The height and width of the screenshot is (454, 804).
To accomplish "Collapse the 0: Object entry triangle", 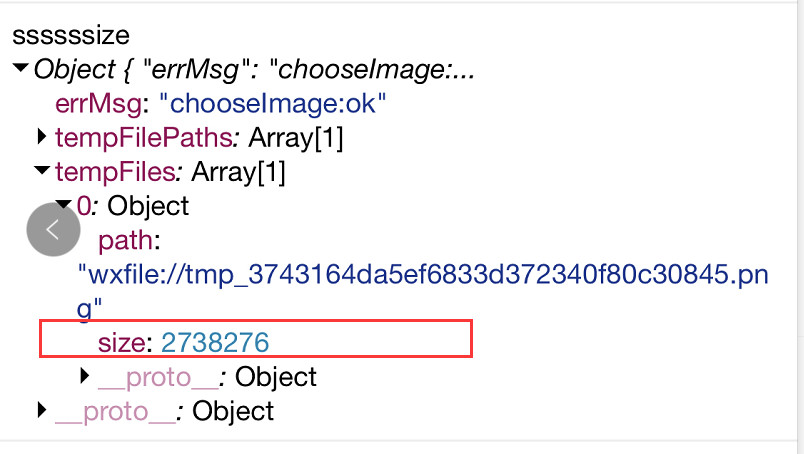I will [64, 204].
